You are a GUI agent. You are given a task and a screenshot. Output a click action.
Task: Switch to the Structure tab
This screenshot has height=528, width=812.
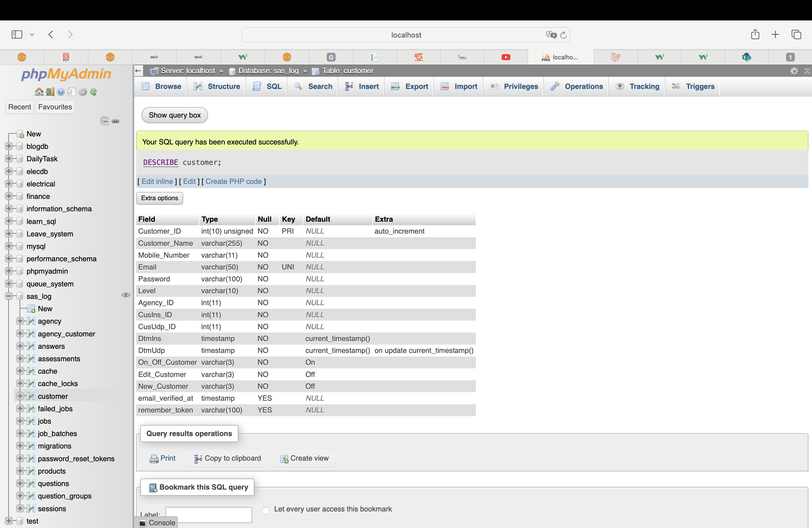pos(217,87)
